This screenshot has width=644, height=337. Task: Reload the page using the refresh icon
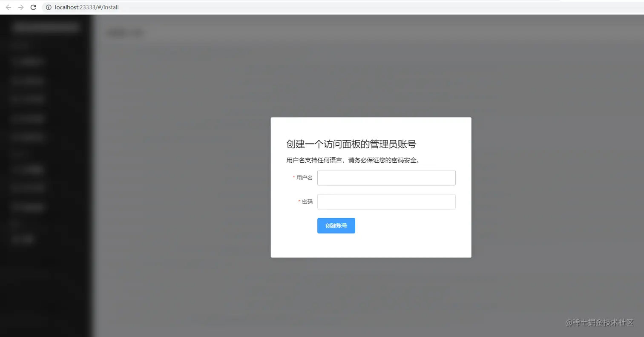pos(33,7)
